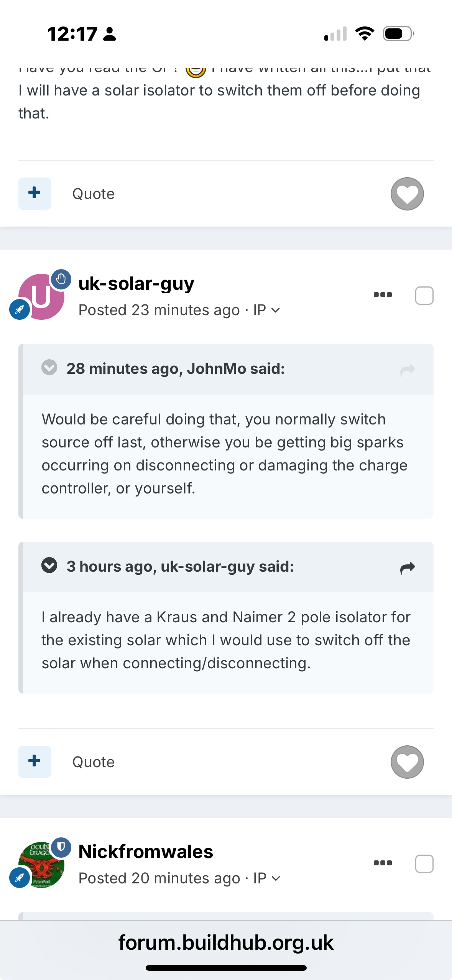452x980 pixels.
Task: Open the three-dot options menu for Nickfromwales' post
Action: [383, 863]
